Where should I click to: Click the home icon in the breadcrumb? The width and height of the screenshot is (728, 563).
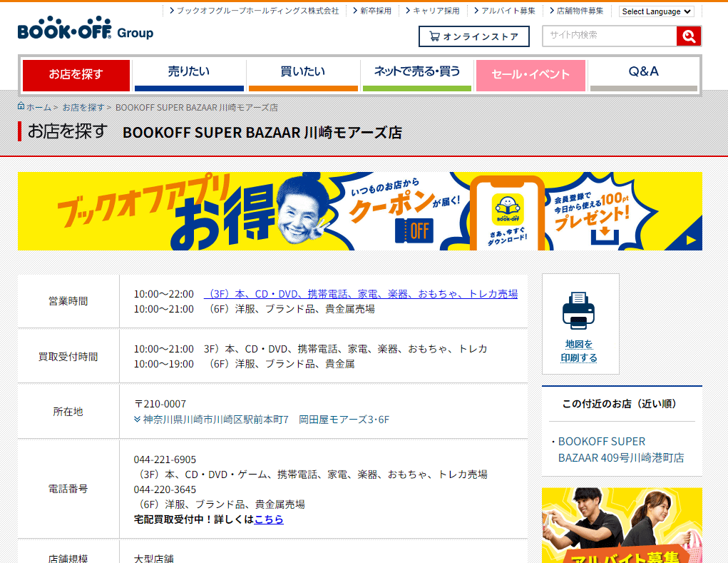coord(20,106)
